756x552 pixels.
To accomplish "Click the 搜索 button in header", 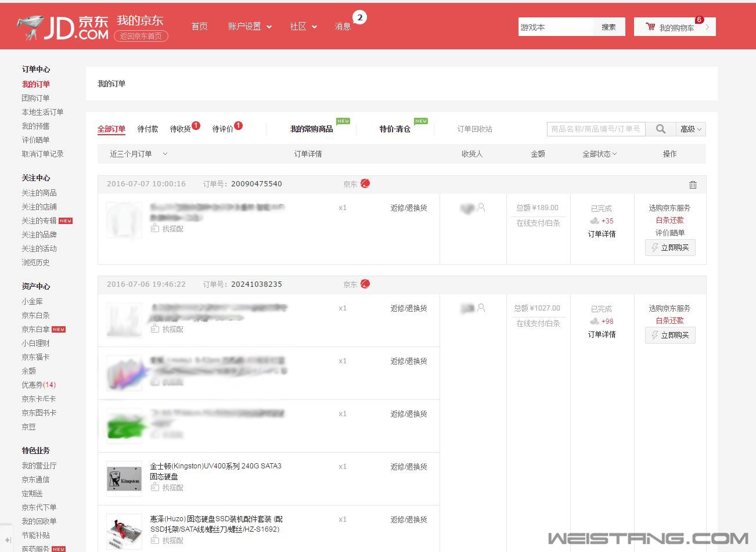I will (x=609, y=27).
